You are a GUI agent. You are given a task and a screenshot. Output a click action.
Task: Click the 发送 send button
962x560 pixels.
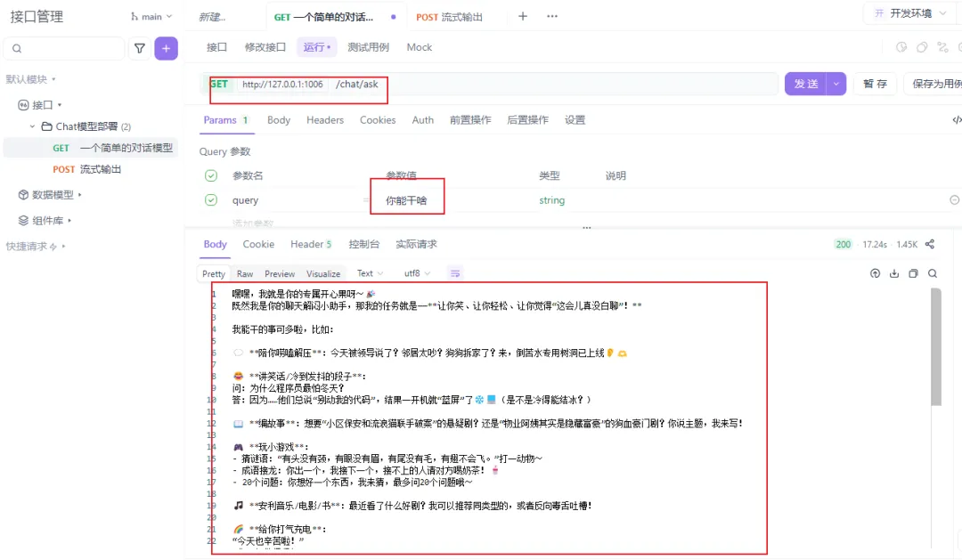pos(806,84)
